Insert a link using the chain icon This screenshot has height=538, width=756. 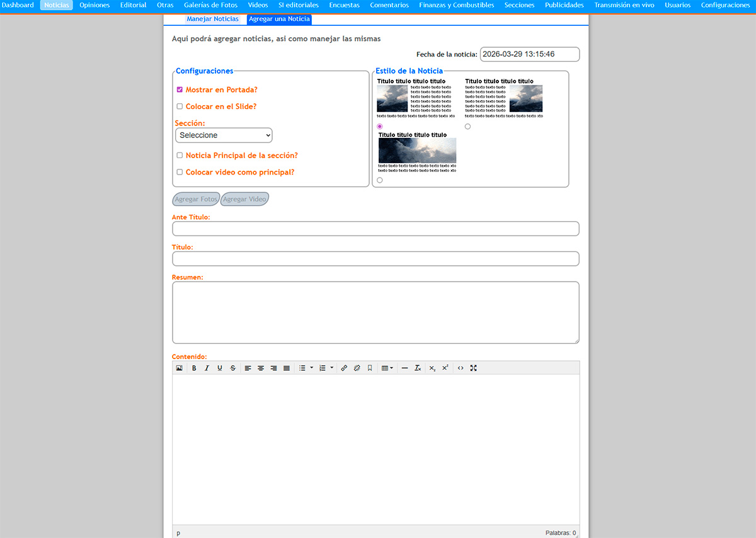pos(344,368)
